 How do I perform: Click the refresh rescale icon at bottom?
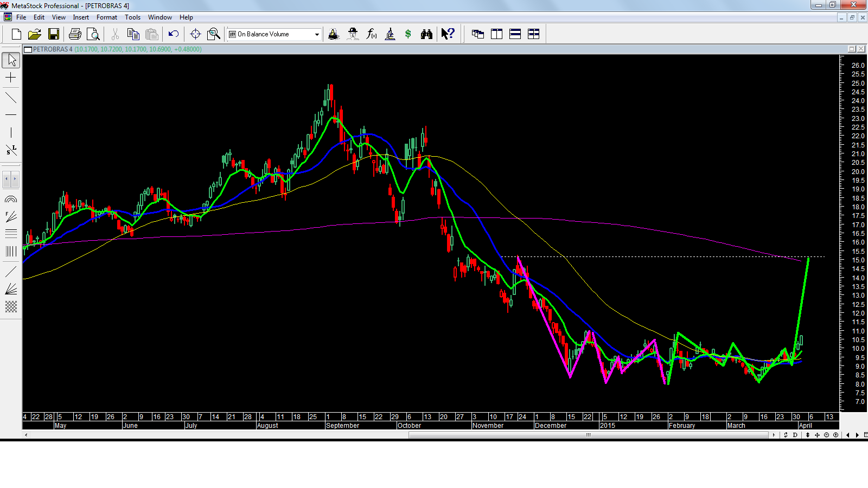pos(786,435)
